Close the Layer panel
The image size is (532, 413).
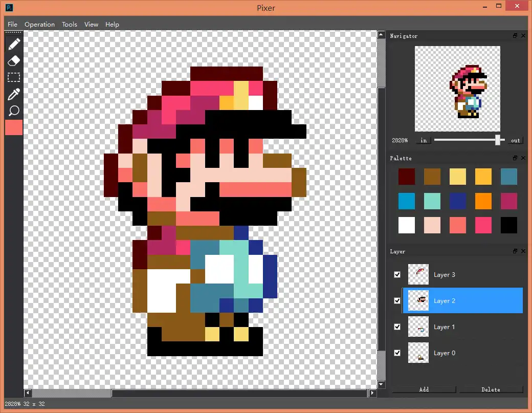pos(523,251)
